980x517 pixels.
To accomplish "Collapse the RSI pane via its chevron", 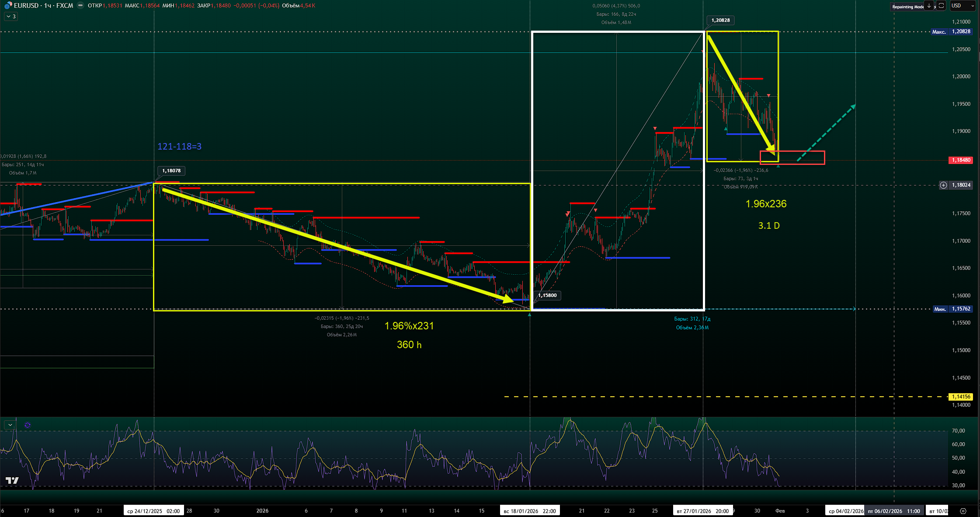I will tap(10, 425).
